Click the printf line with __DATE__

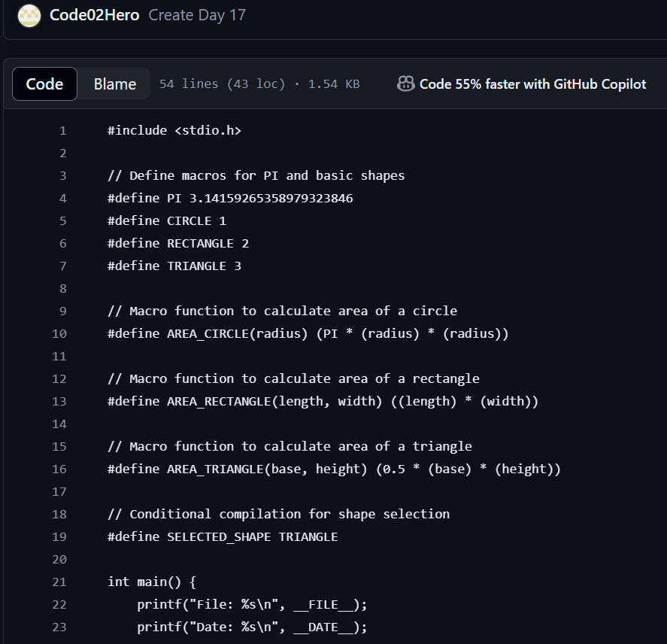point(252,627)
